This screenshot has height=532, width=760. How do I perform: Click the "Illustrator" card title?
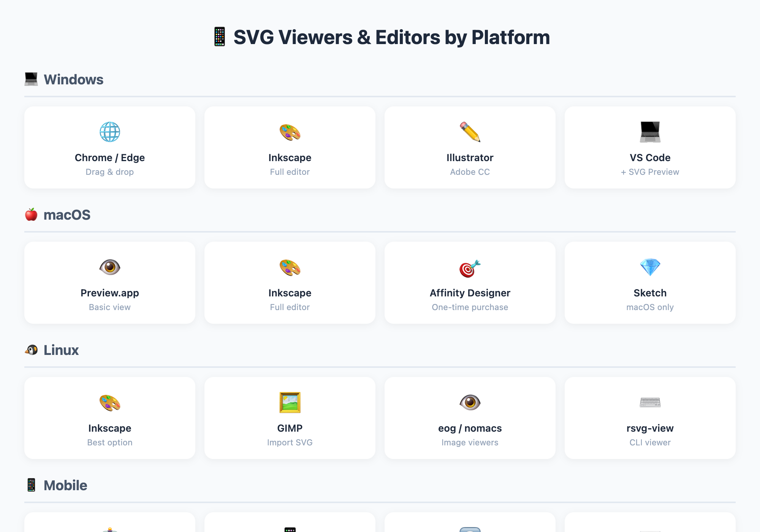(x=470, y=158)
